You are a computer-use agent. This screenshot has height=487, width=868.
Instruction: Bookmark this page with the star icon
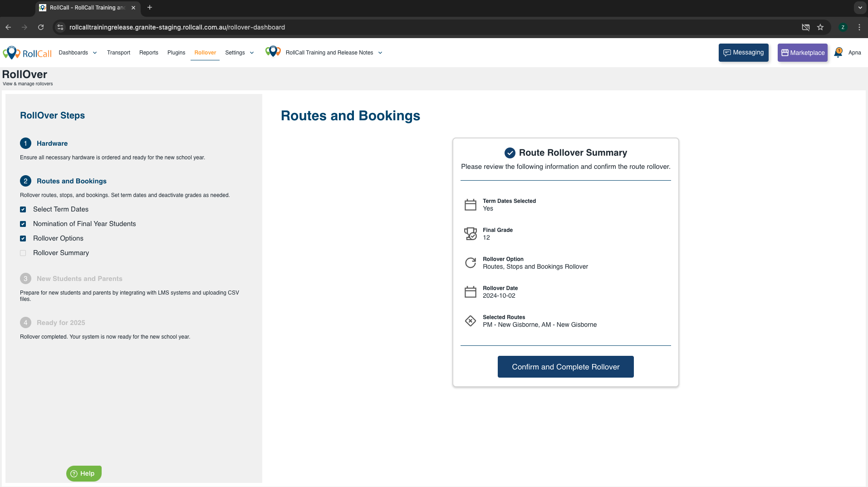(820, 27)
